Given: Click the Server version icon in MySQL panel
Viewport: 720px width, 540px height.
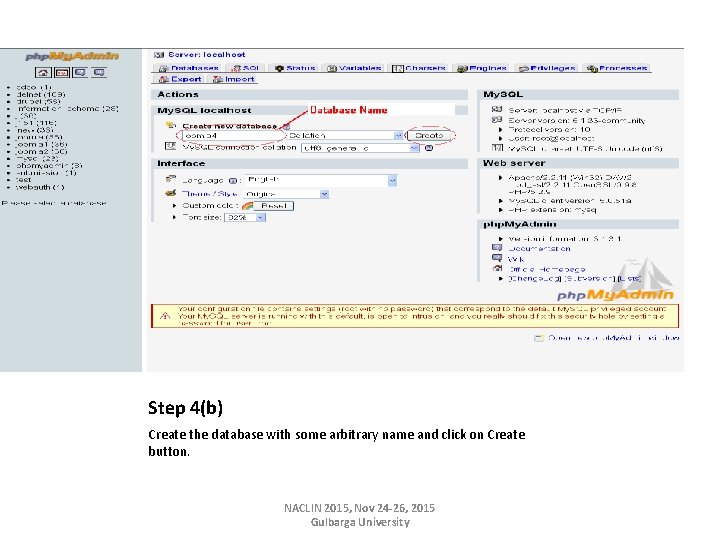Looking at the screenshot, I should (x=497, y=119).
